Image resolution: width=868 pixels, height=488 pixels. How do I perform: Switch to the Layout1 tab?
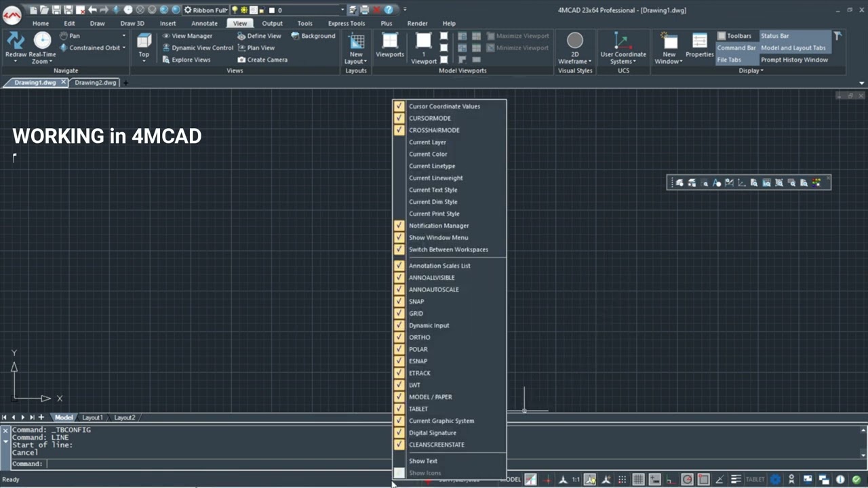[92, 418]
